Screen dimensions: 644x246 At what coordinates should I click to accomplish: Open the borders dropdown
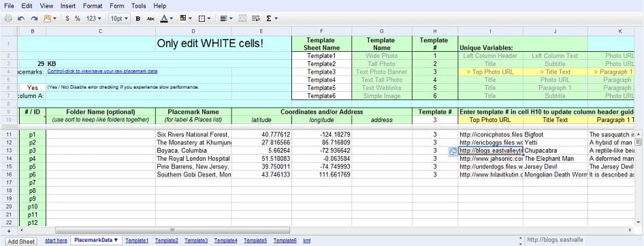[204, 18]
